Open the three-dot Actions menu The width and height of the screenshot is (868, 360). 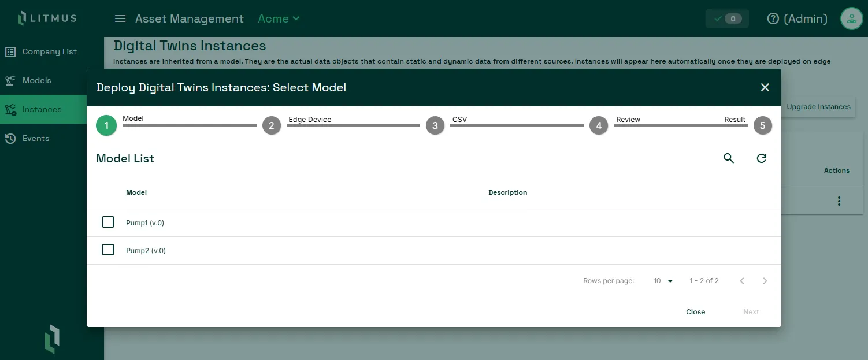(x=839, y=201)
